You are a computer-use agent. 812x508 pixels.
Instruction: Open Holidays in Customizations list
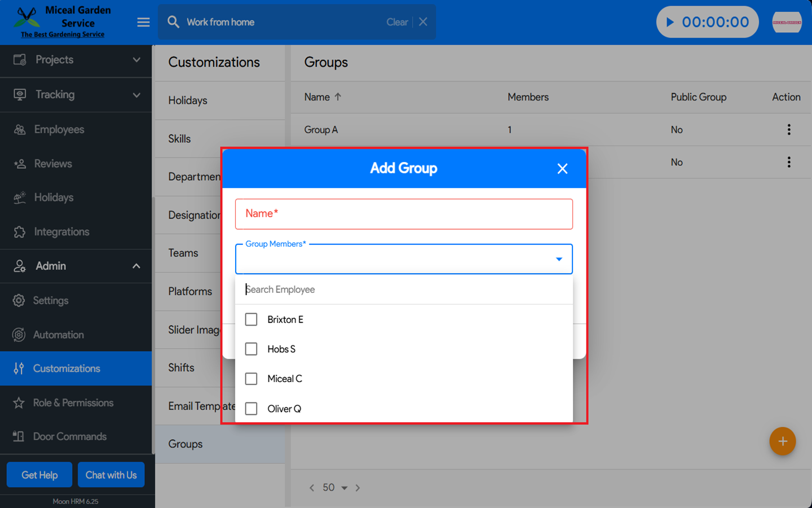pos(188,100)
